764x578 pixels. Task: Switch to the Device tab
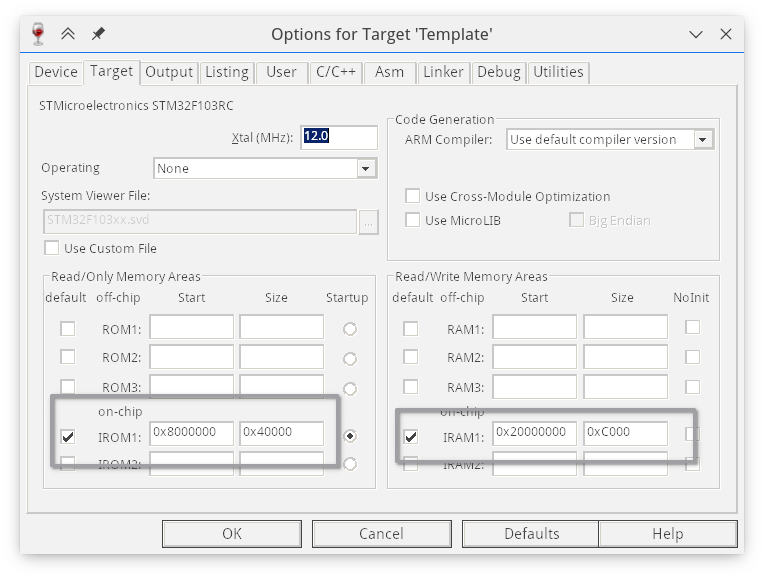[56, 72]
